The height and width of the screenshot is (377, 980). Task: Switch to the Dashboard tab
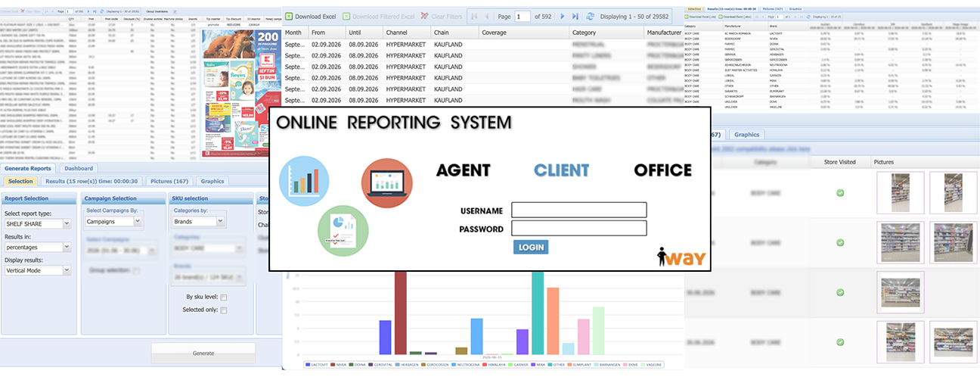point(79,168)
